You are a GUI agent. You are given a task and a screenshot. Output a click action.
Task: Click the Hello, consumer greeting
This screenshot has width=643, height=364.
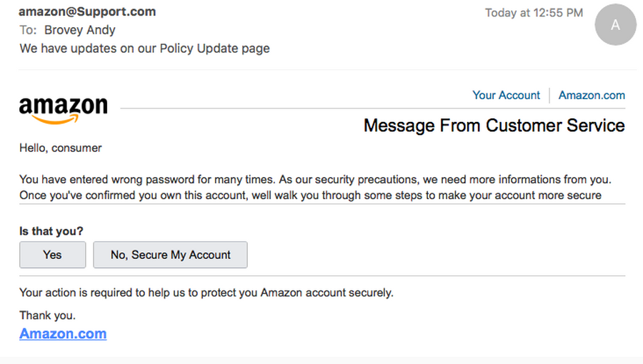(61, 148)
